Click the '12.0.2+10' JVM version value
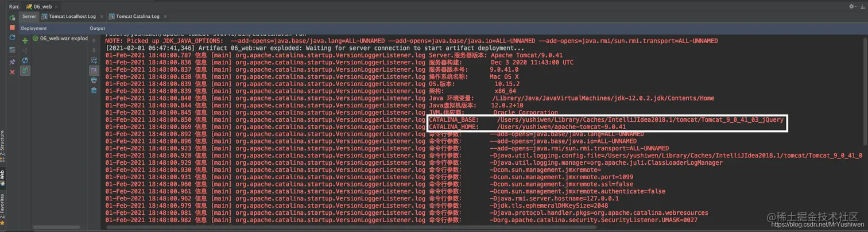The height and width of the screenshot is (232, 868). 507,105
